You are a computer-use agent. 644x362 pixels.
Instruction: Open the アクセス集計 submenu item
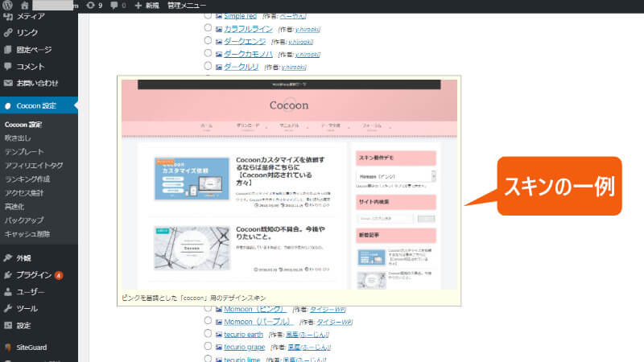point(24,192)
